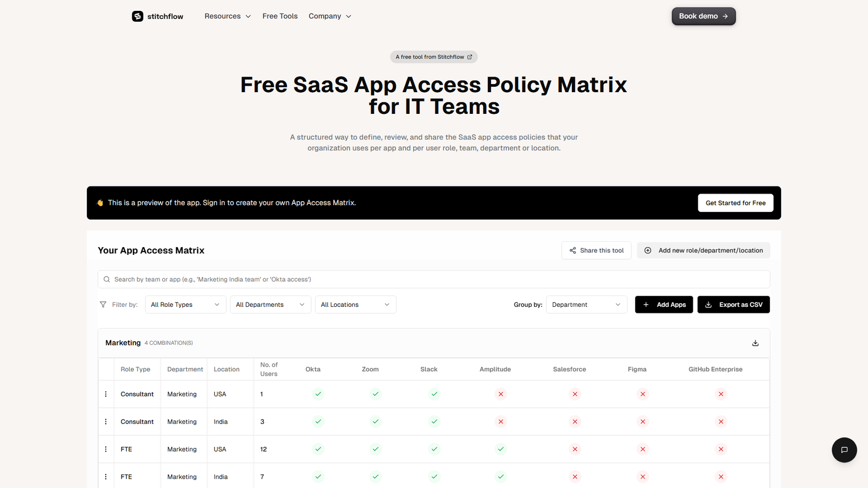Screen dimensions: 868x488
Task: Open the chat bubble in the bottom corner
Action: (x=844, y=450)
